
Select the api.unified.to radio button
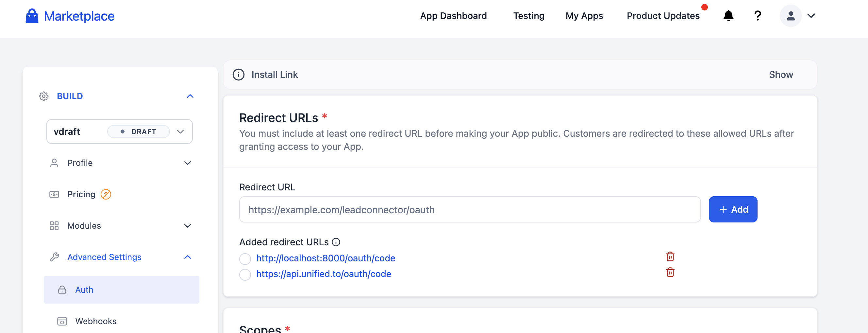(x=245, y=275)
